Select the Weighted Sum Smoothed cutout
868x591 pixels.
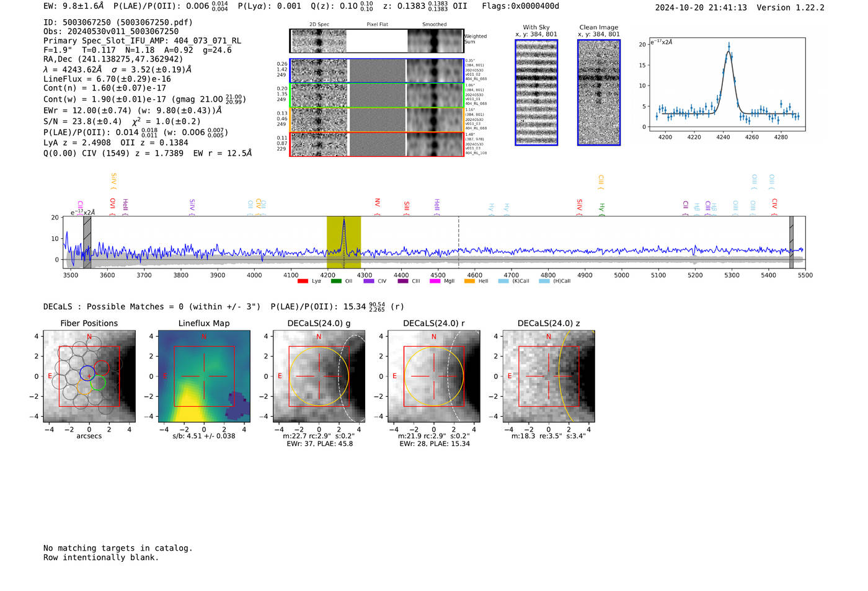435,41
